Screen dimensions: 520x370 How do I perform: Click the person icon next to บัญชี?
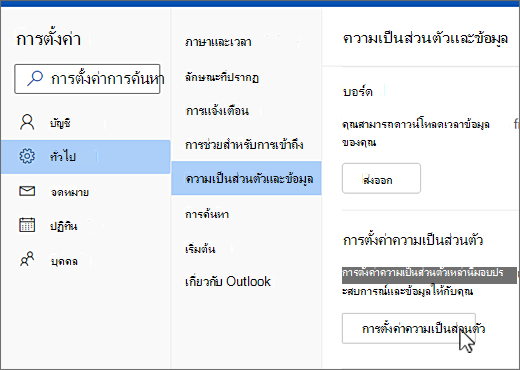[27, 122]
